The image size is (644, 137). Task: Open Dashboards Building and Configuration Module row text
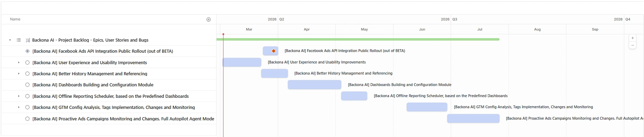click(x=93, y=85)
